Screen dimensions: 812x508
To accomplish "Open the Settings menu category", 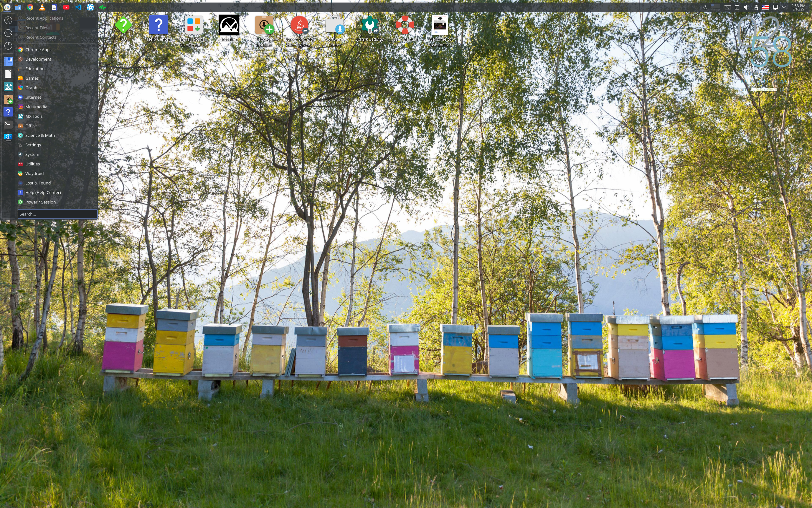I will point(57,145).
